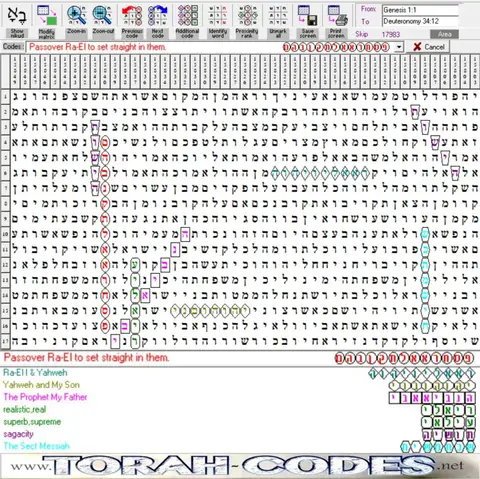Select 'Yahweh and My Son' legend entry
Image resolution: width=480 pixels, height=479 pixels.
[41, 385]
